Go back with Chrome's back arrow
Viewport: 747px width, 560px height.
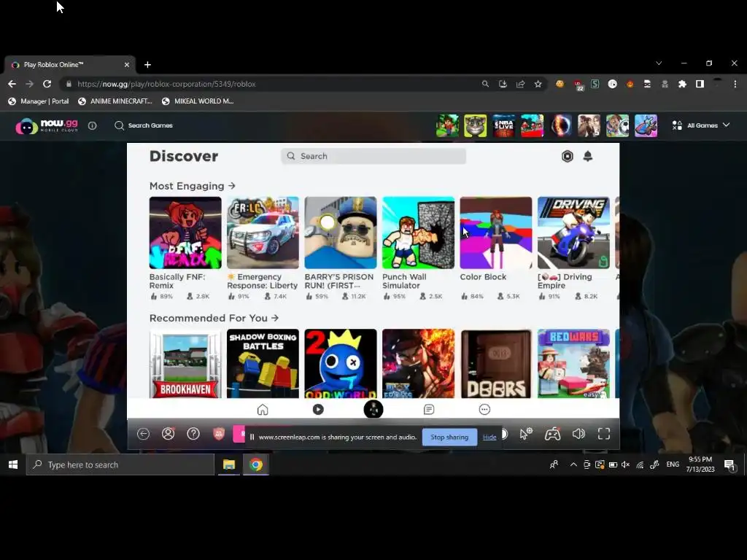tap(12, 84)
